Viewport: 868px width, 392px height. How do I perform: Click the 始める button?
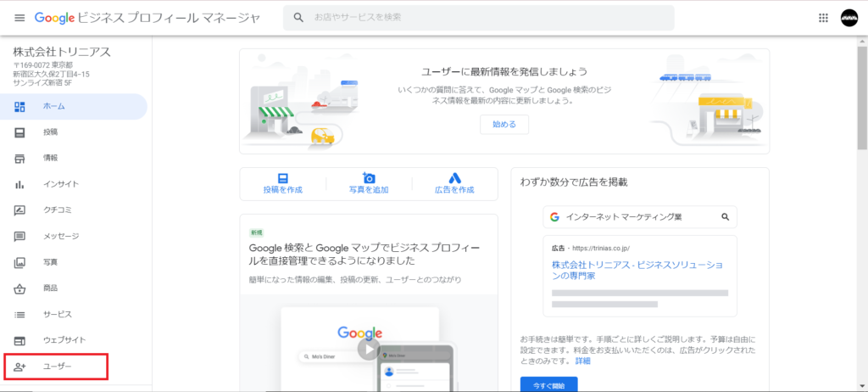[504, 125]
